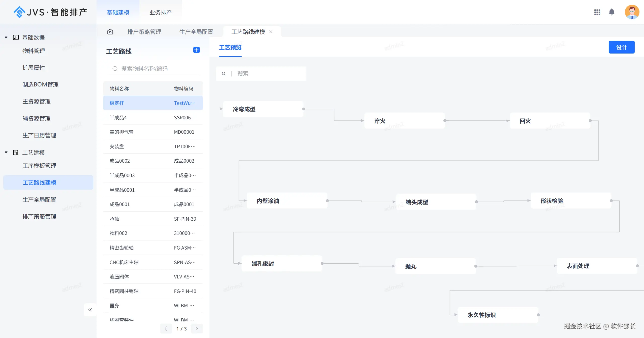Click the search icon in process preview

[224, 74]
